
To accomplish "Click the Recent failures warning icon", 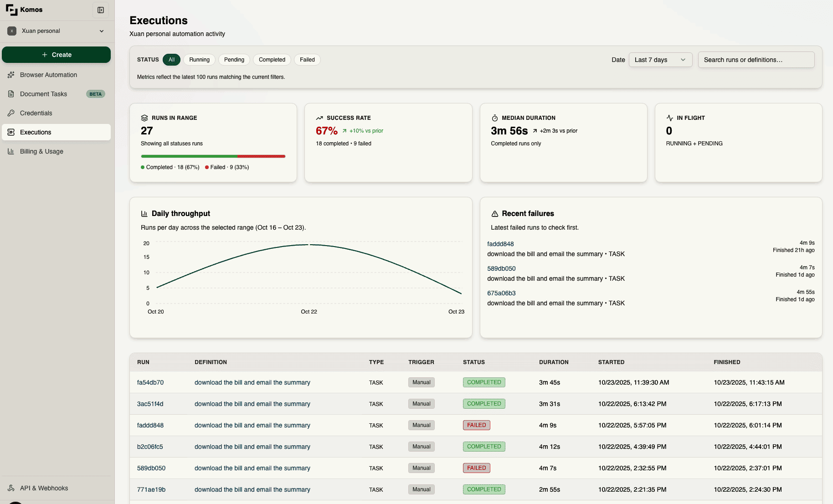I will click(x=494, y=214).
